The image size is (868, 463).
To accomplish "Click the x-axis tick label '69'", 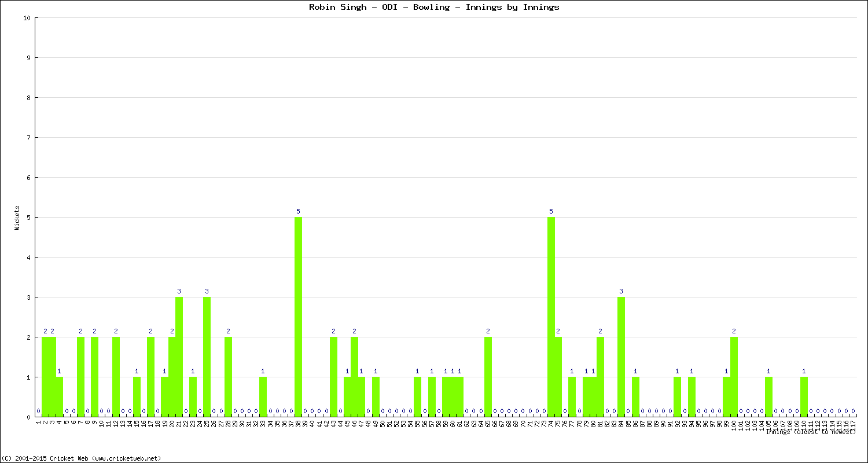I will pos(516,423).
